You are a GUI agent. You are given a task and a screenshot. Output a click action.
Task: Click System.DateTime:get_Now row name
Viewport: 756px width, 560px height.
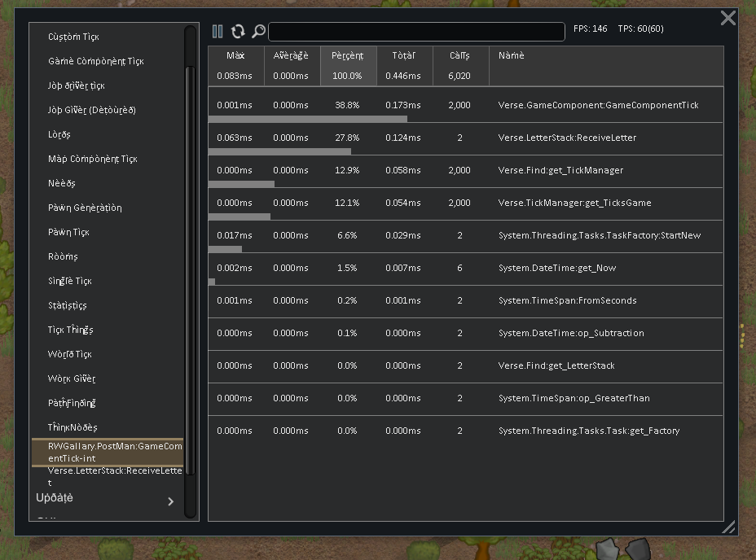click(x=557, y=268)
